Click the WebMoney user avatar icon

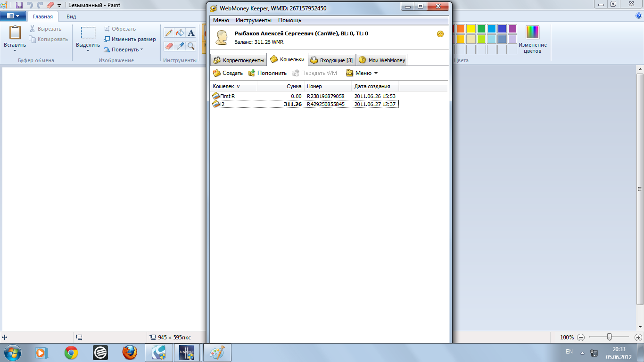click(x=222, y=37)
